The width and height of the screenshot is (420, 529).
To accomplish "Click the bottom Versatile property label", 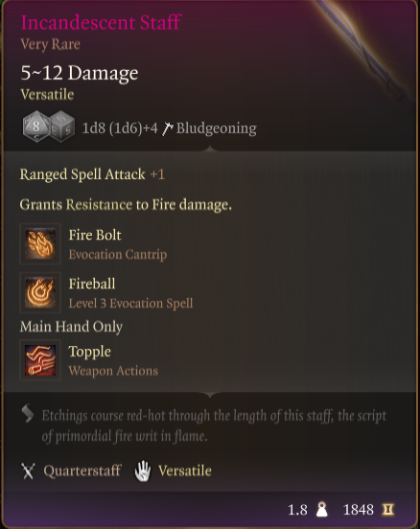I will (x=185, y=471).
